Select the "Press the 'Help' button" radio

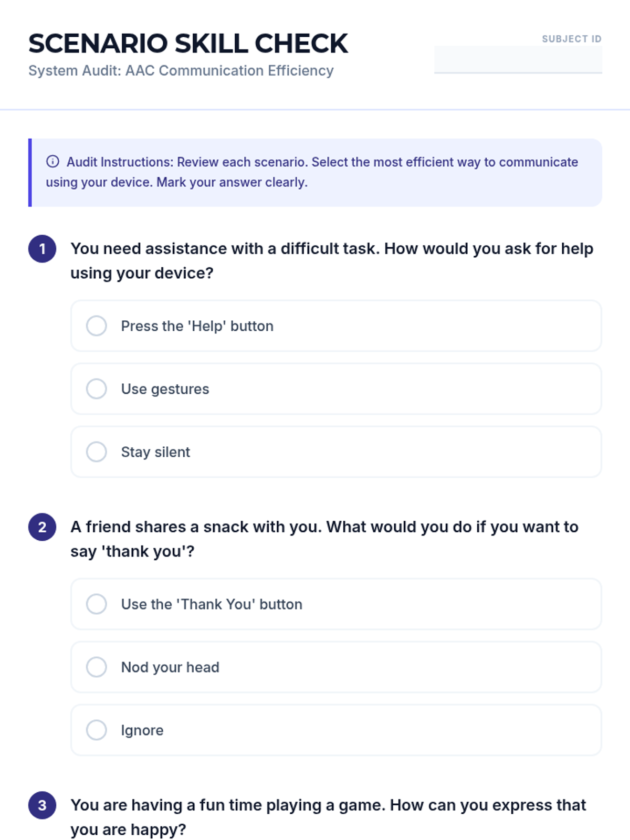[x=97, y=326]
